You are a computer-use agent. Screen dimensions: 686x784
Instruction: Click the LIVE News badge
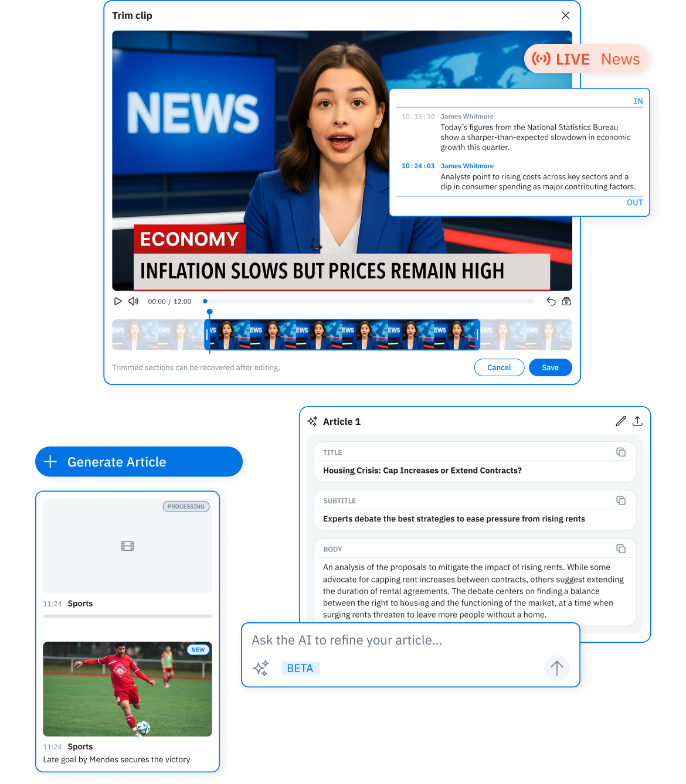(586, 59)
